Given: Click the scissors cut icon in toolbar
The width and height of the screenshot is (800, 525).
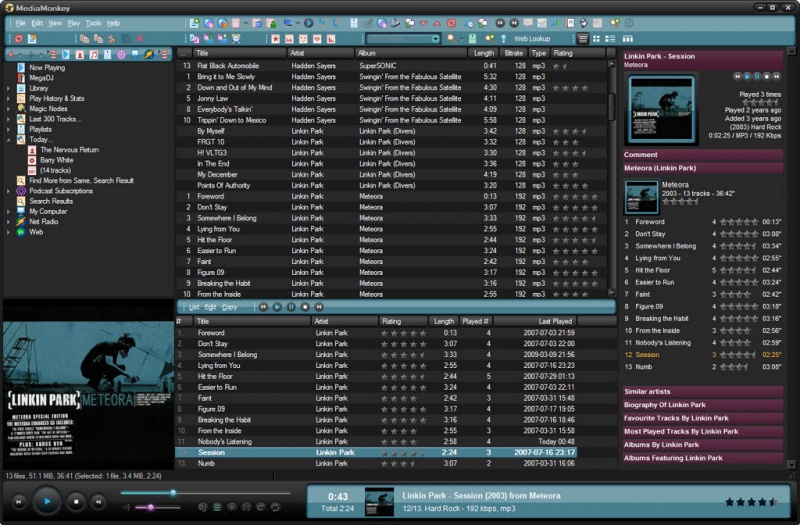Looking at the screenshot, I should click(x=112, y=39).
